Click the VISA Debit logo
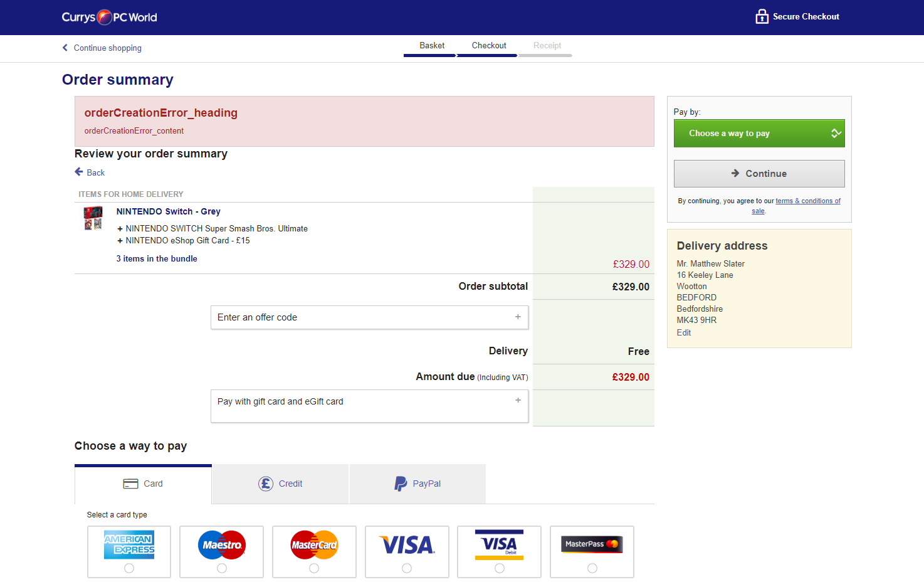The width and height of the screenshot is (924, 582). (x=500, y=544)
